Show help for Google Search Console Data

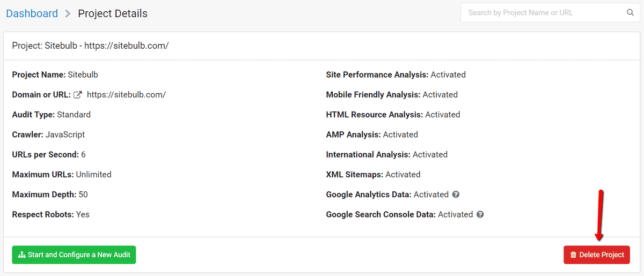coord(480,214)
